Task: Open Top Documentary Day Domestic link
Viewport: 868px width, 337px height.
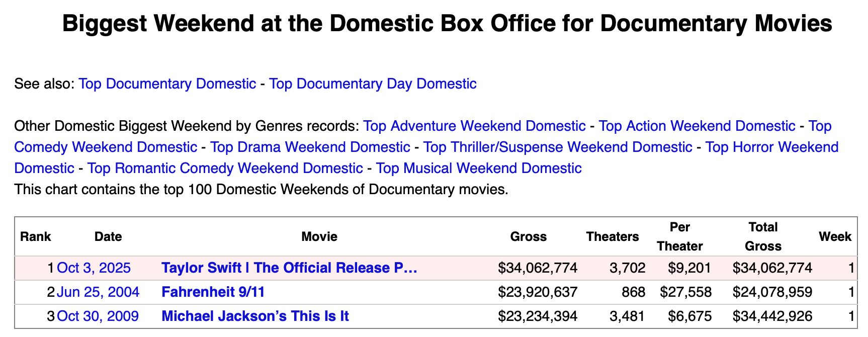Action: [373, 83]
